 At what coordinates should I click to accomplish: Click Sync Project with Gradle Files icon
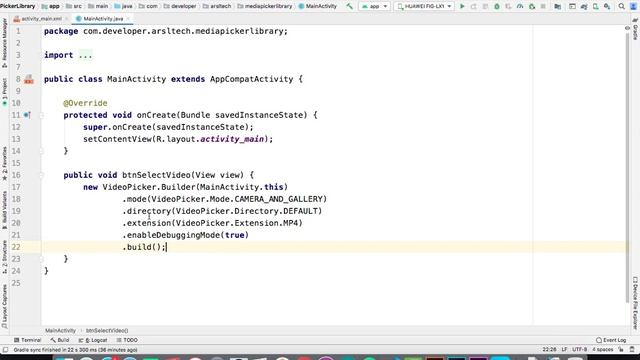click(x=584, y=6)
